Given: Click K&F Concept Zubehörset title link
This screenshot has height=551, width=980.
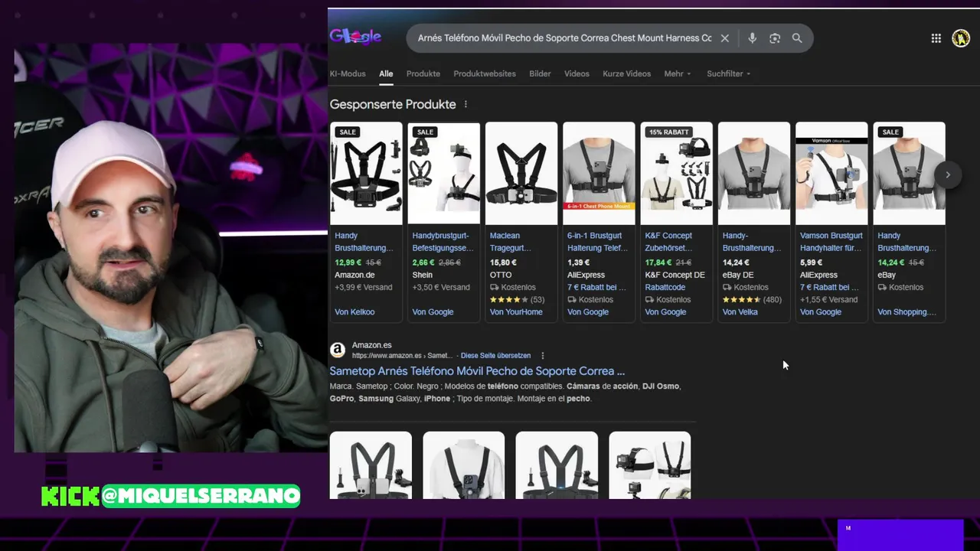Looking at the screenshot, I should click(x=668, y=242).
